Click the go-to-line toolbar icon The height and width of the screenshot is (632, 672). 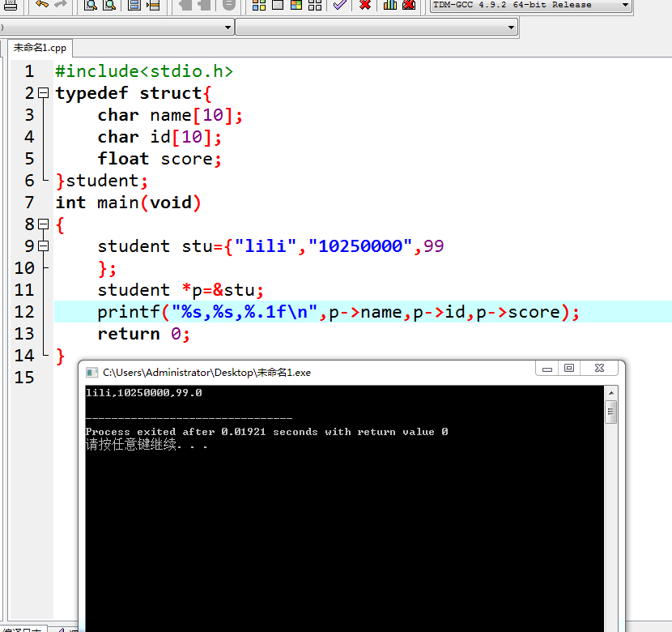tap(153, 5)
